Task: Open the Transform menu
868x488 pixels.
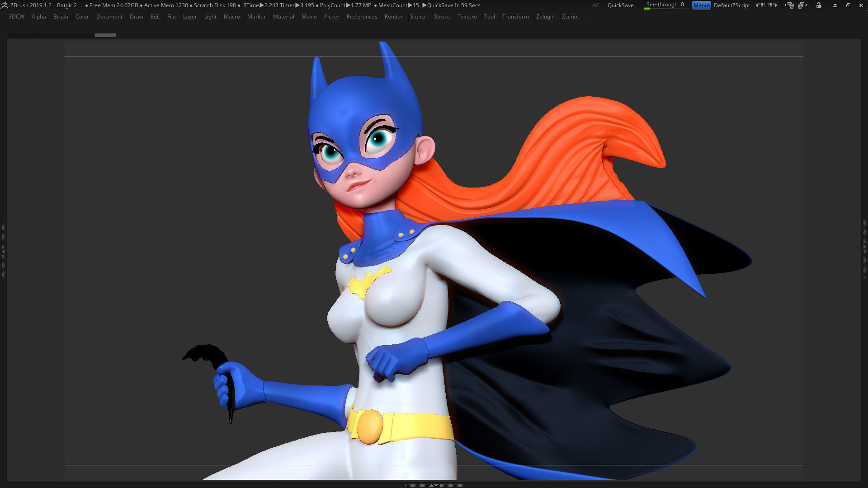Action: [x=515, y=17]
